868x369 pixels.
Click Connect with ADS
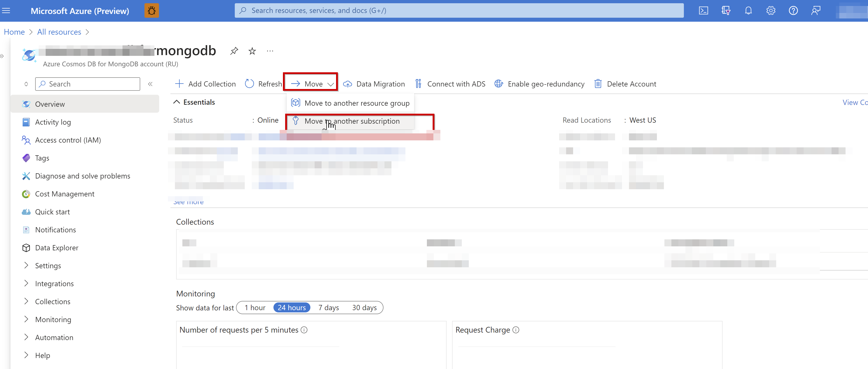450,84
